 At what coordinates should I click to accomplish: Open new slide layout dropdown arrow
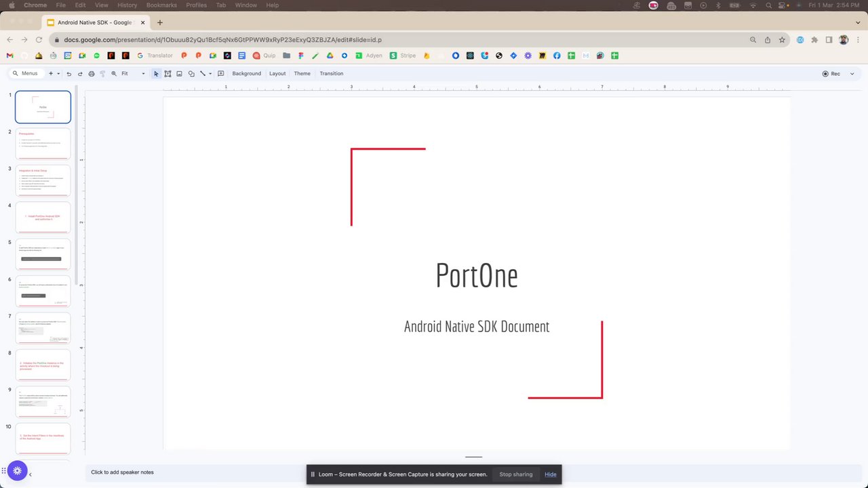click(58, 73)
